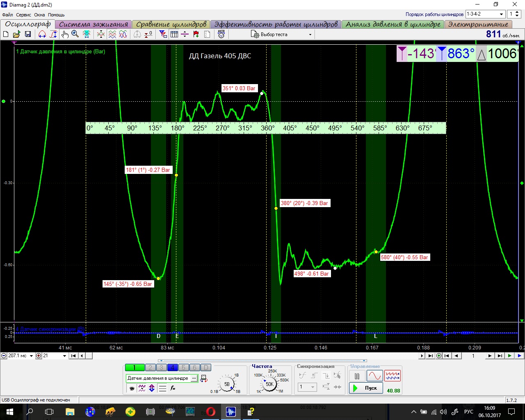Save the oscillogram with floppy disk icon
The image size is (525, 420).
coord(28,34)
